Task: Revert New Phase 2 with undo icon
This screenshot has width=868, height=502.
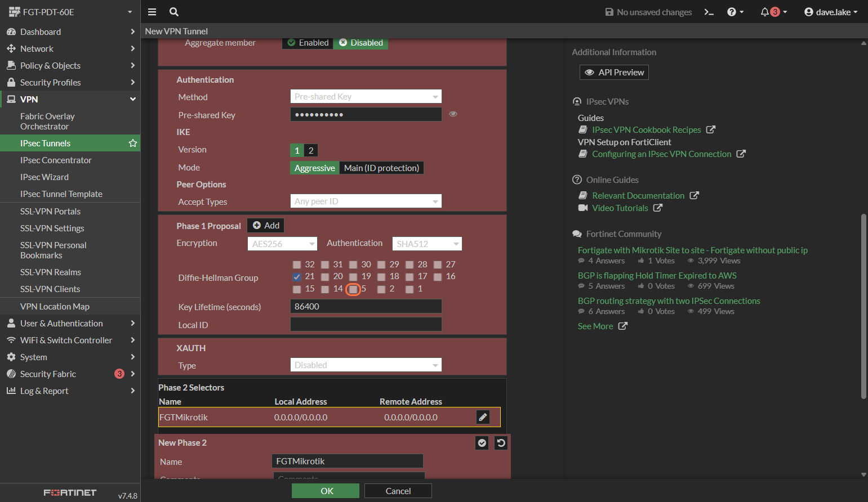Action: tap(501, 443)
